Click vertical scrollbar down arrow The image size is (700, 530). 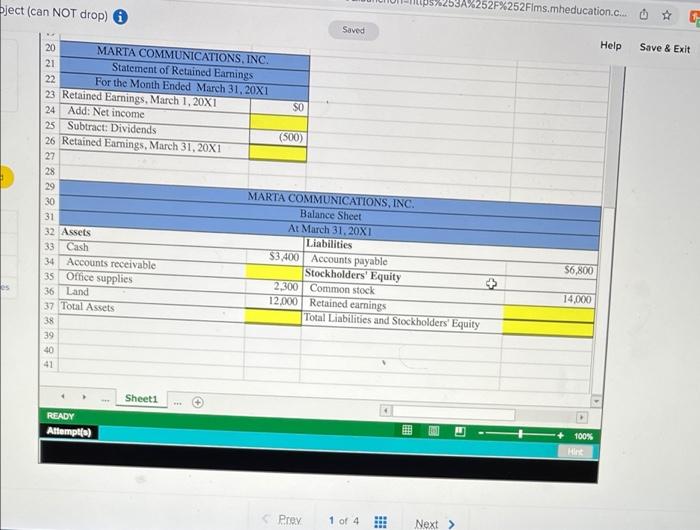click(x=596, y=401)
